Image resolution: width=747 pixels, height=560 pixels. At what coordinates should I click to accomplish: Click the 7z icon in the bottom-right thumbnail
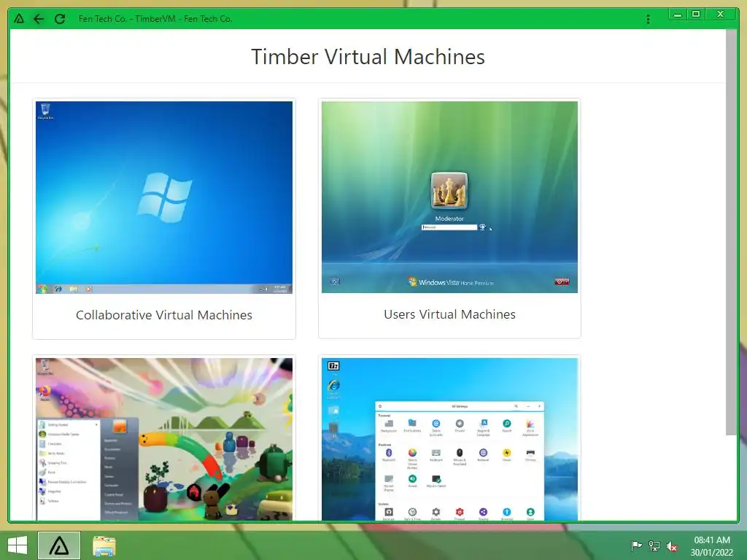coord(333,366)
